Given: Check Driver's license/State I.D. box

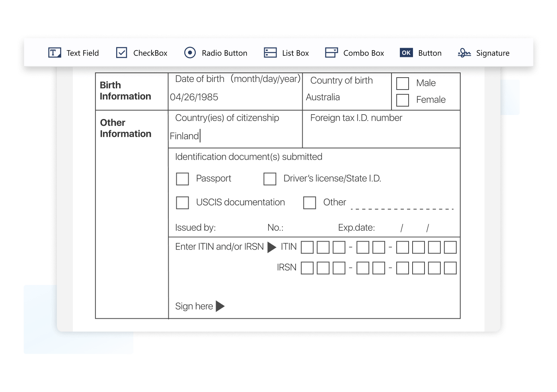Looking at the screenshot, I should [270, 179].
